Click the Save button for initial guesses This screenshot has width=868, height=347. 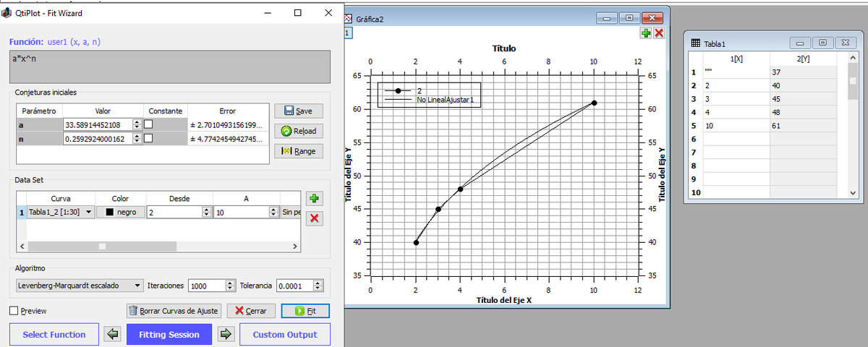299,111
